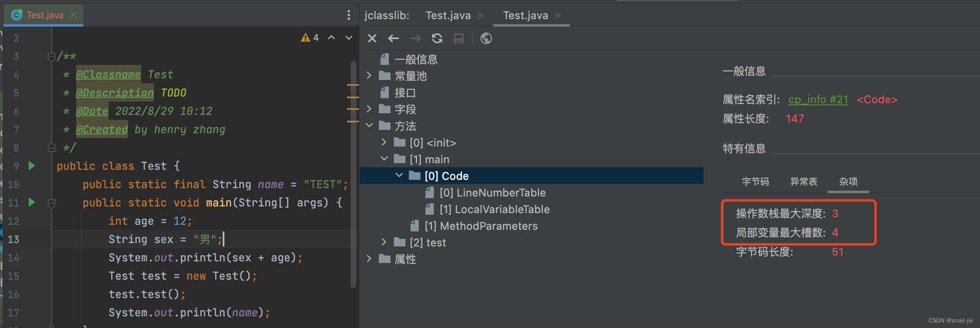The width and height of the screenshot is (980, 328).
Task: Expand the [2] test method node
Action: click(x=384, y=242)
